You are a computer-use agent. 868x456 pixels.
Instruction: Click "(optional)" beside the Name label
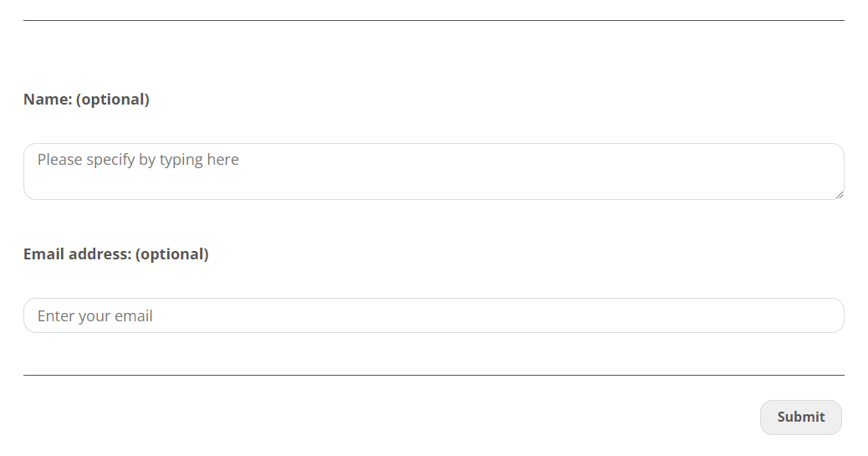pos(113,100)
